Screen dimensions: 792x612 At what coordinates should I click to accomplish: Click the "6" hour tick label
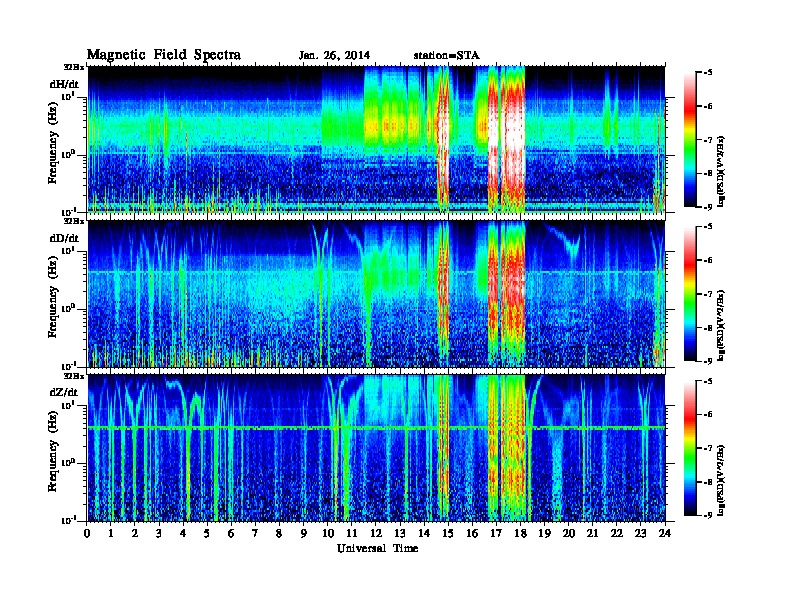point(231,534)
